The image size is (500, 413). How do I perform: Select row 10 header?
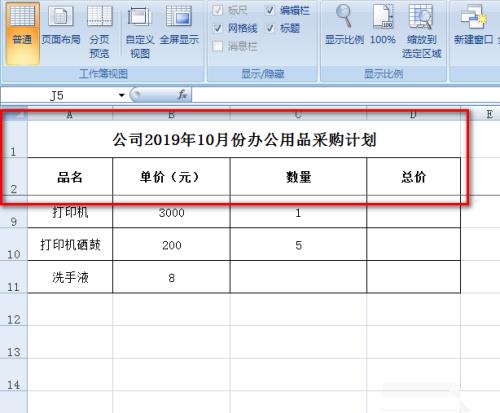tap(14, 244)
